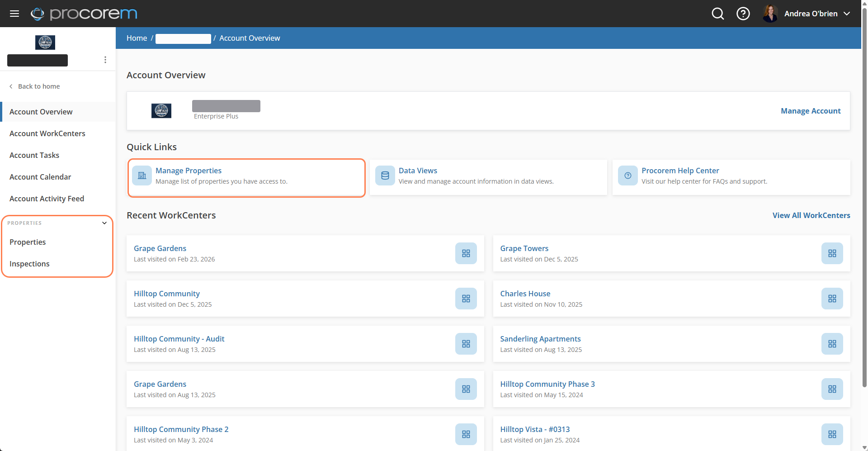
Task: Open the Sanderling Apartments workcenter
Action: pyautogui.click(x=540, y=339)
